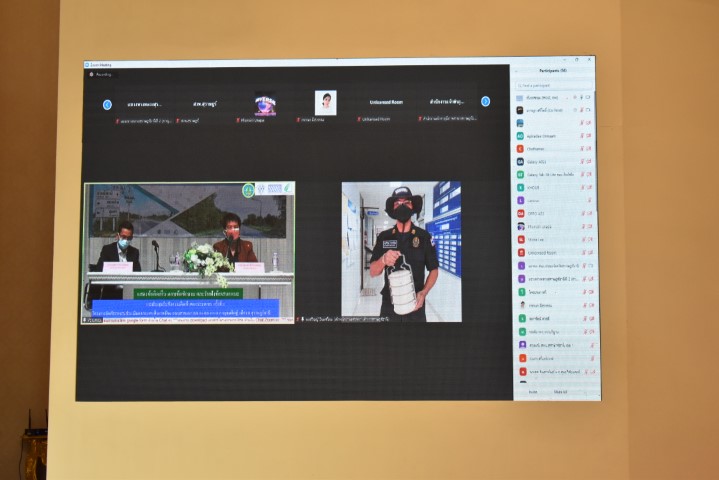The width and height of the screenshot is (719, 480).
Task: Select the portrait photo participant thumbnail
Action: [x=325, y=102]
